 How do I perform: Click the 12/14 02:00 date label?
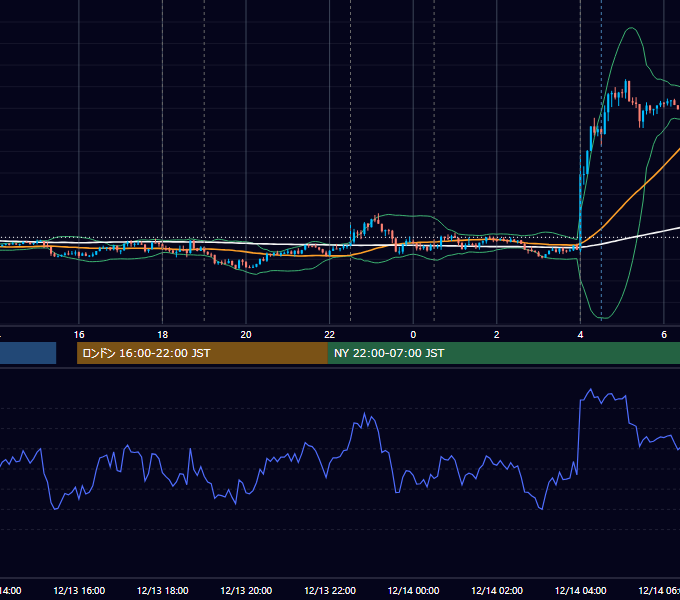[x=497, y=590]
